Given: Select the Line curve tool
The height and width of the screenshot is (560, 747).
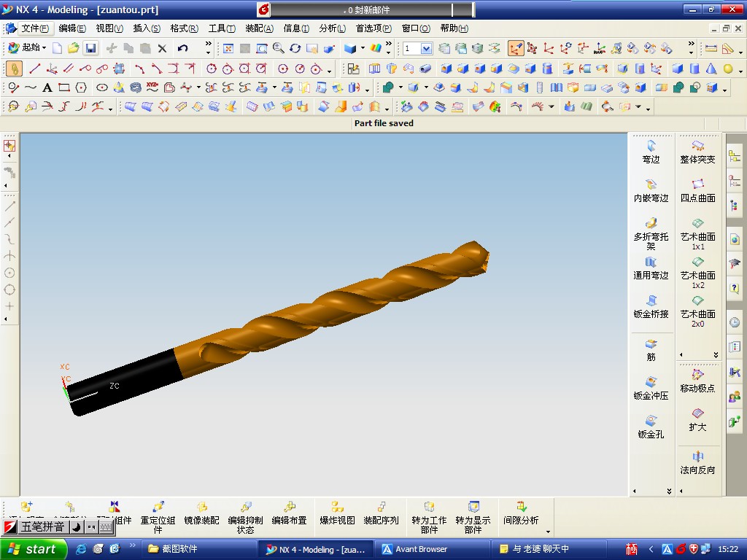Looking at the screenshot, I should tap(34, 69).
